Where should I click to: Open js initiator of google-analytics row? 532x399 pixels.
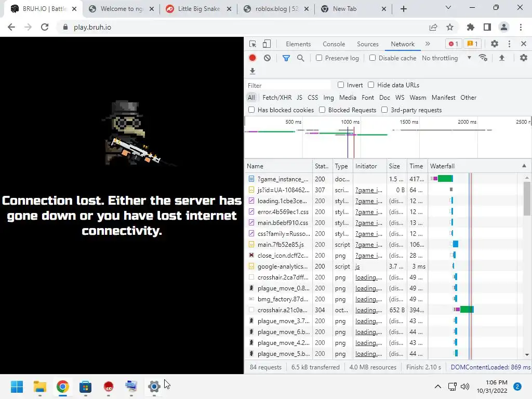(x=357, y=267)
